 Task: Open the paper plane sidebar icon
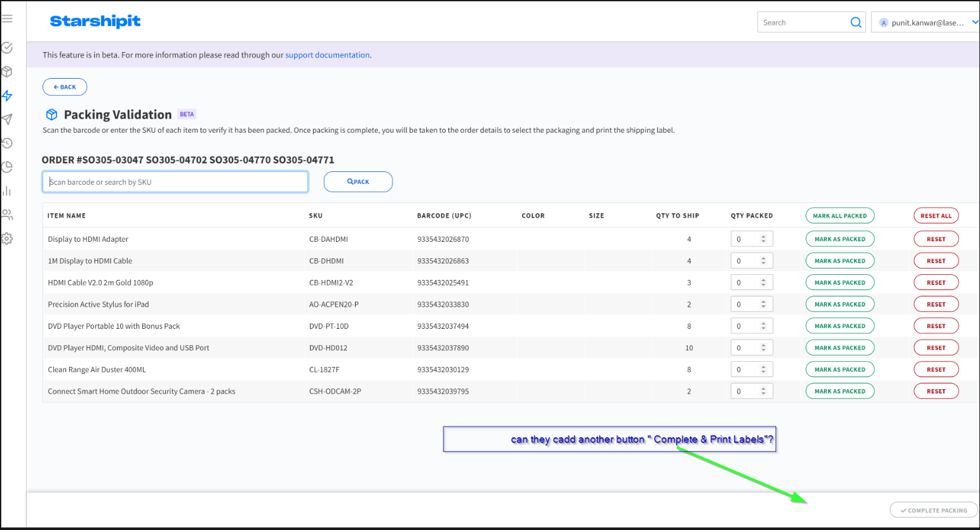click(x=7, y=119)
